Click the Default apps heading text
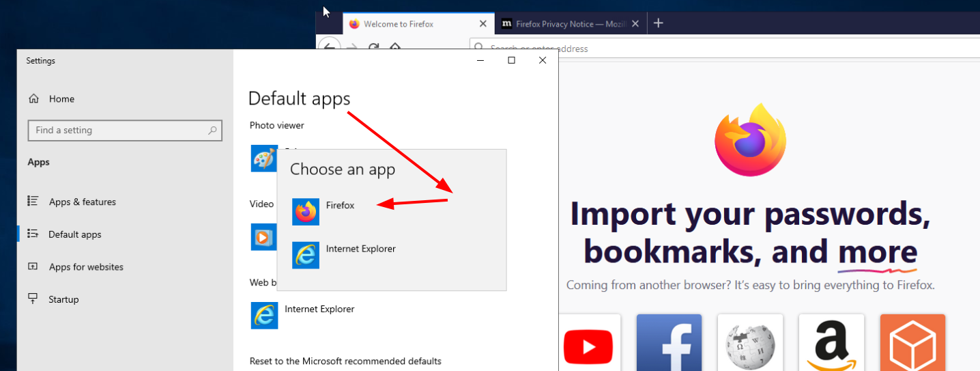The height and width of the screenshot is (371, 980). click(299, 98)
